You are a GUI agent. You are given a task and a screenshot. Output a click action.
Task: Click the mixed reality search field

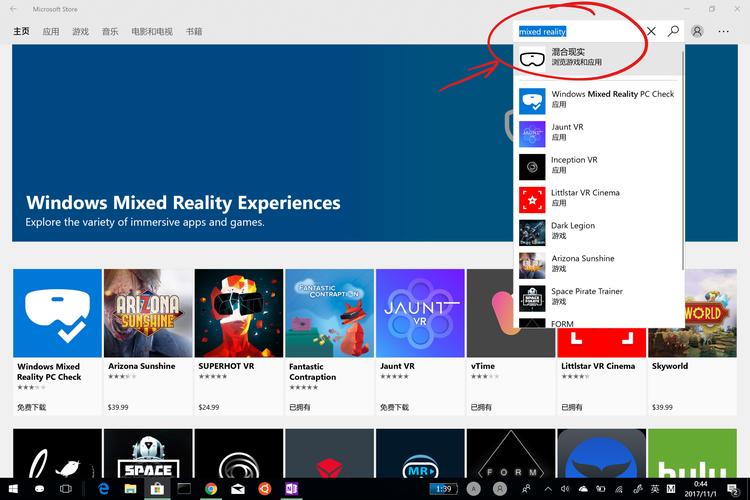(x=580, y=32)
